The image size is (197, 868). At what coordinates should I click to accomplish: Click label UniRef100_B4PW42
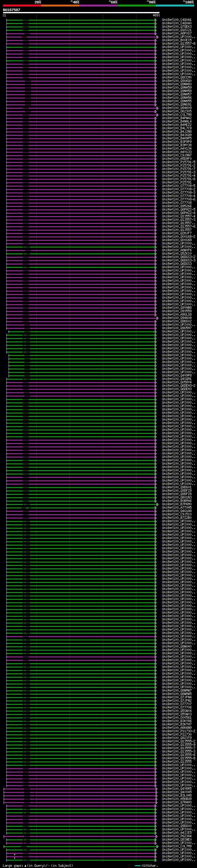click(x=177, y=118)
